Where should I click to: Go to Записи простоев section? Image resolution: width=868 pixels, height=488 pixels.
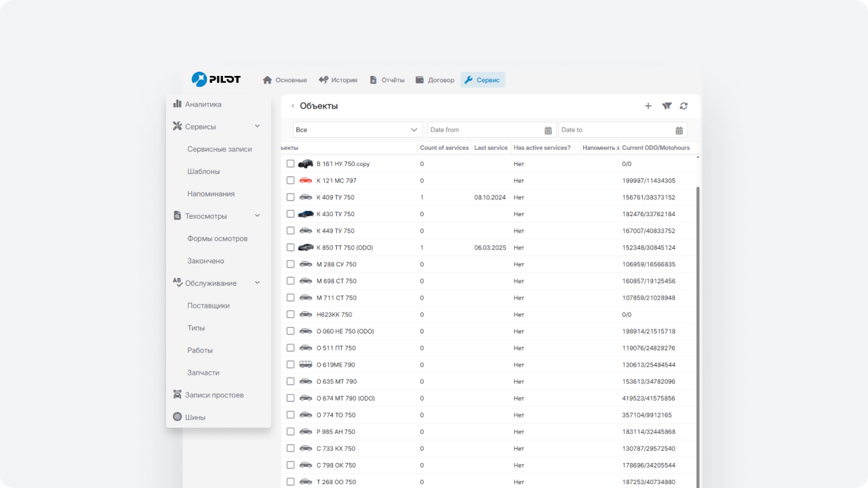coord(214,395)
